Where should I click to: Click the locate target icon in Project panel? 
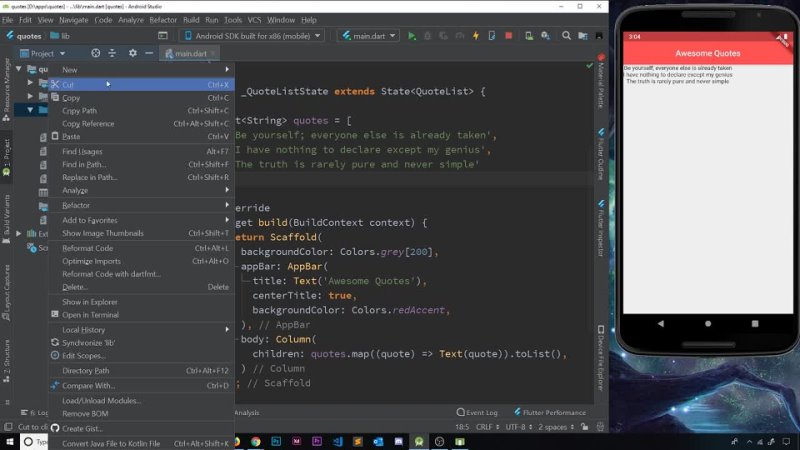click(95, 53)
